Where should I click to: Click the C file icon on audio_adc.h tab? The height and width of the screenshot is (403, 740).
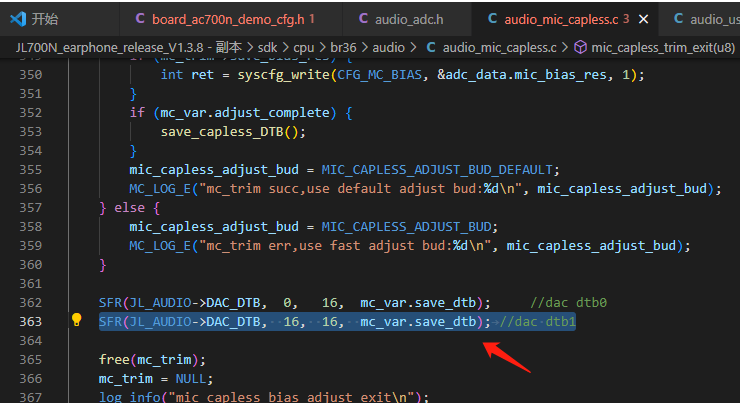tap(363, 18)
